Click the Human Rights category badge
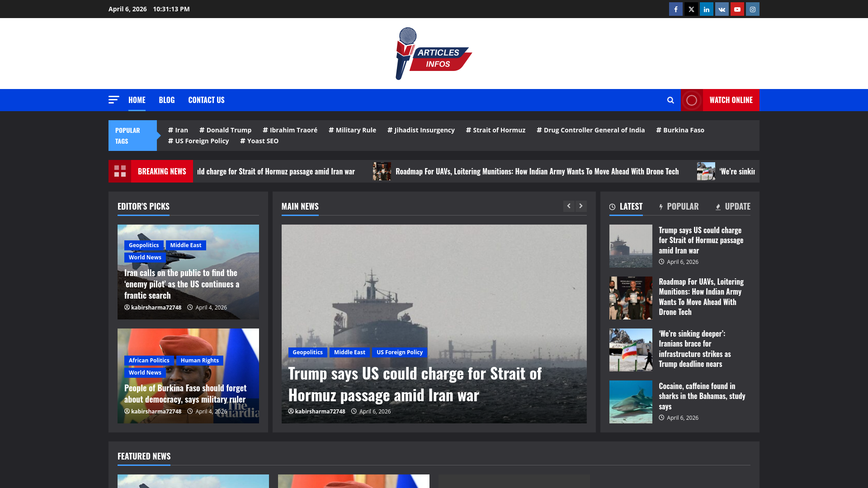868x488 pixels. pos(200,361)
